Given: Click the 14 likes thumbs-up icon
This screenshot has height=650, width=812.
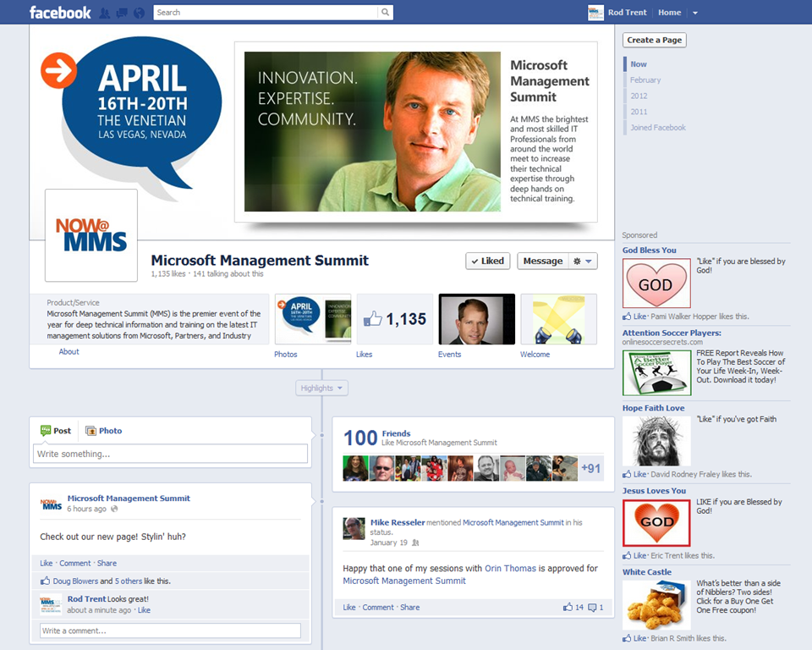Looking at the screenshot, I should [568, 607].
